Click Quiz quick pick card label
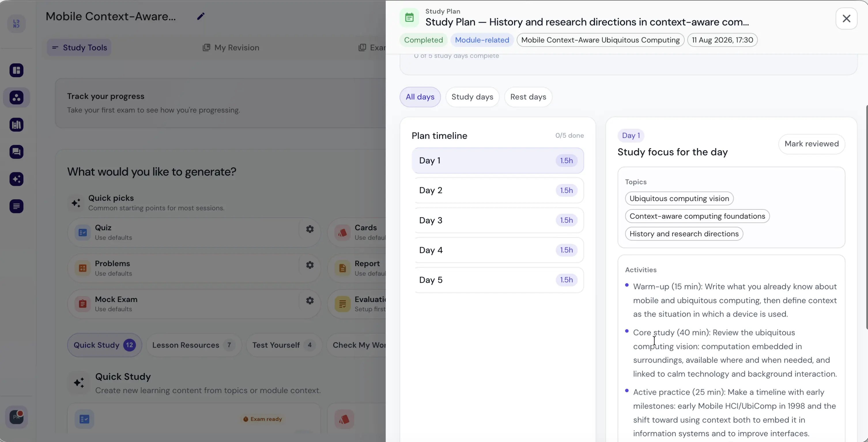The width and height of the screenshot is (868, 442). pyautogui.click(x=103, y=228)
